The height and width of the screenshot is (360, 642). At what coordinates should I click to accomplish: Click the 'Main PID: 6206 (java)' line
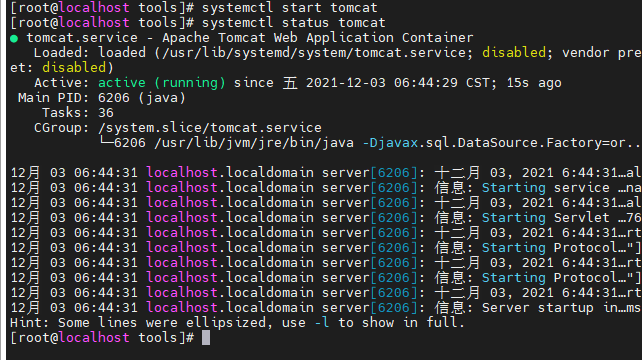102,98
